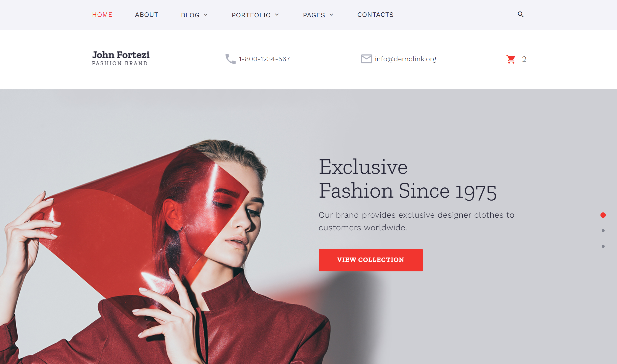Click the red shopping cart icon

511,59
